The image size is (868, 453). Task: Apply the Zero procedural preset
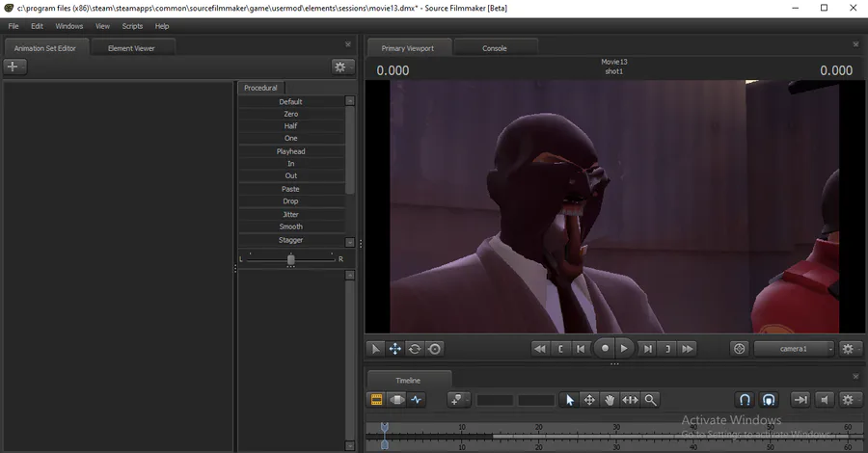pos(291,114)
